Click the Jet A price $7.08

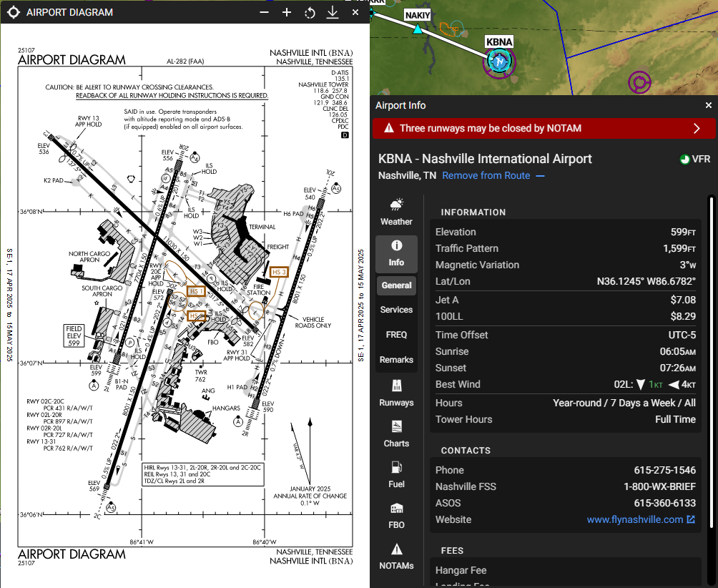(x=683, y=300)
